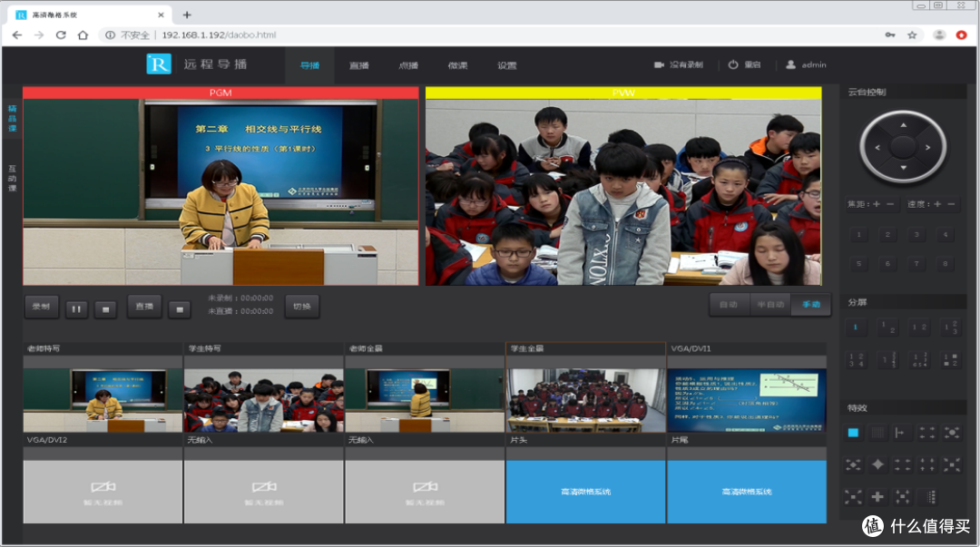Tilt the PTZ camera down arrow

[x=903, y=168]
